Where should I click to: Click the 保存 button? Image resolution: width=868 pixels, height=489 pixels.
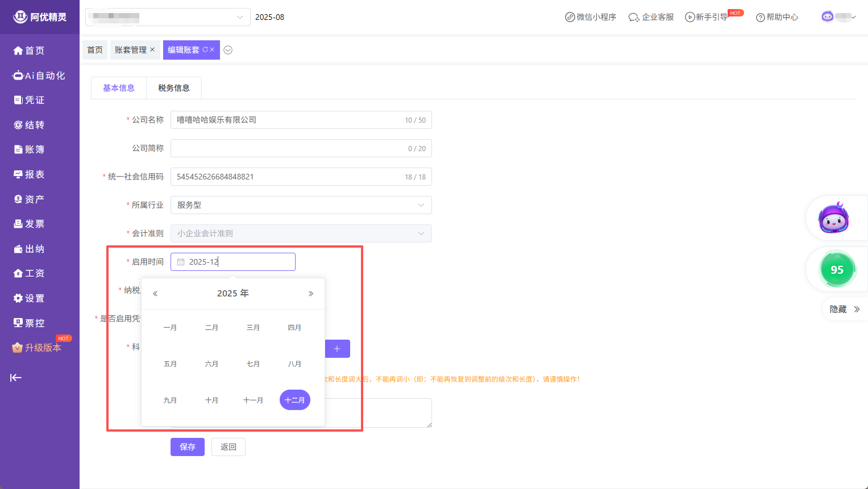point(187,447)
